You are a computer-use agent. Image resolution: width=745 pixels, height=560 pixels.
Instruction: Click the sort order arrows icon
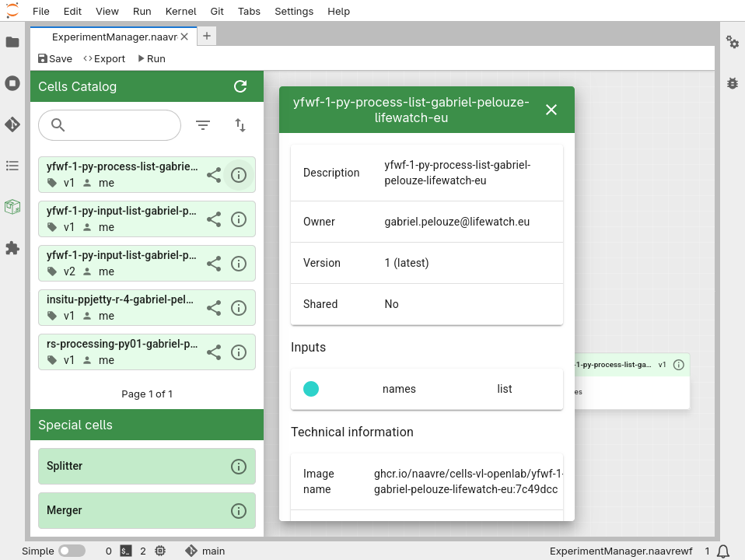(240, 125)
